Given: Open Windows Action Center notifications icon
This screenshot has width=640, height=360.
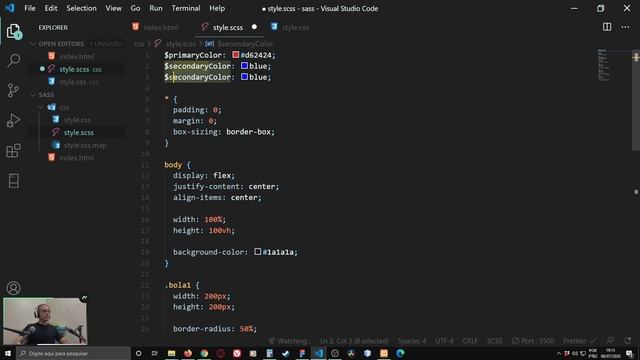Looking at the screenshot, I should pyautogui.click(x=629, y=353).
